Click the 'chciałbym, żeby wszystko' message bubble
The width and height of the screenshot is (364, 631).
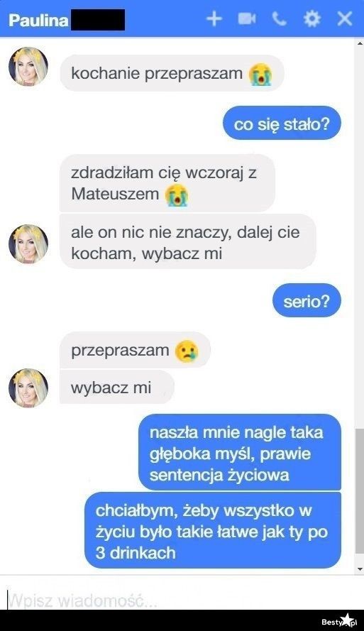point(213,530)
